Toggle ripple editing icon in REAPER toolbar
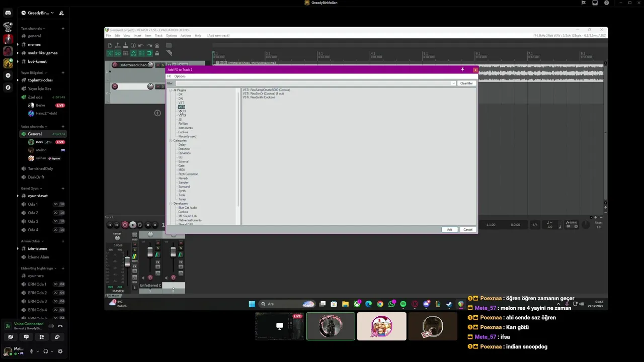Screen dimensions: 644x362 [125, 53]
